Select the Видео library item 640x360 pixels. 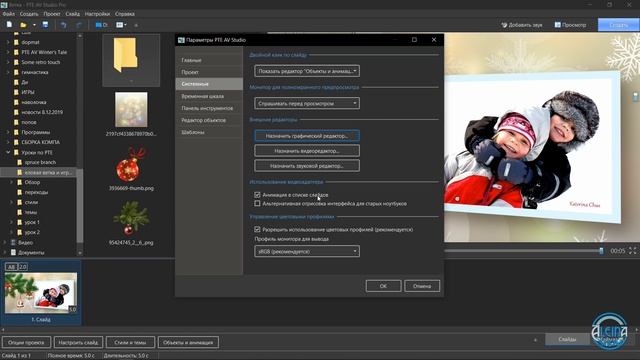pyautogui.click(x=25, y=242)
